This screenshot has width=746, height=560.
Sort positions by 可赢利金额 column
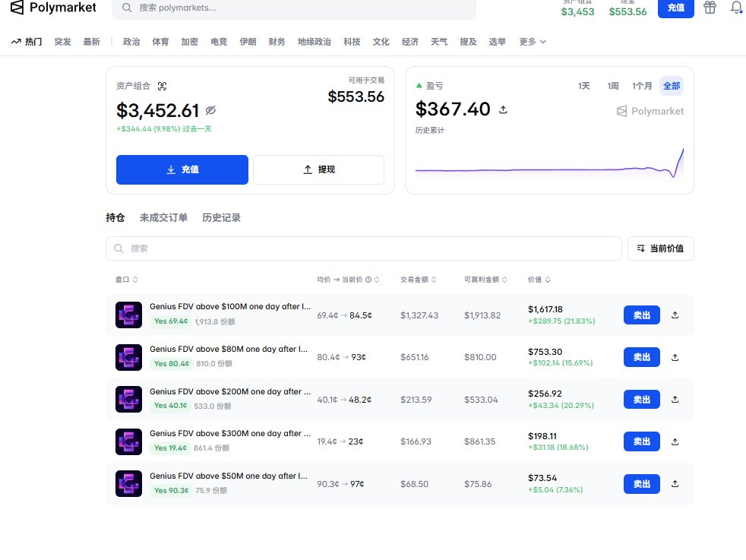(485, 280)
